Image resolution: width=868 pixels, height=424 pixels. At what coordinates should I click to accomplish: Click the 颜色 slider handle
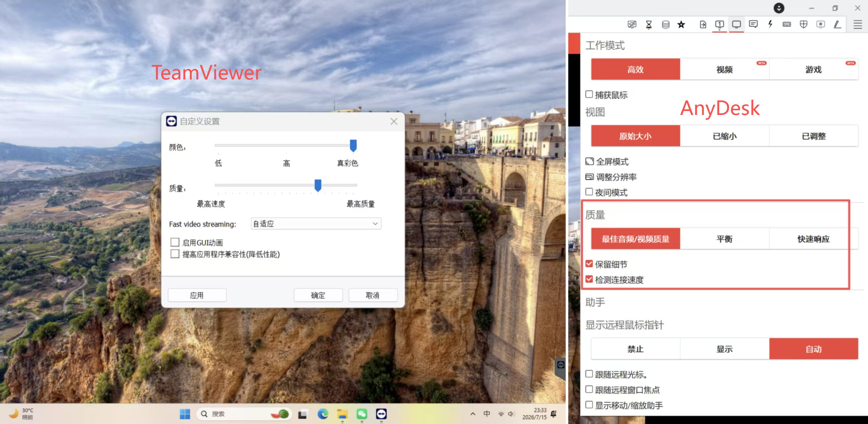(x=353, y=146)
